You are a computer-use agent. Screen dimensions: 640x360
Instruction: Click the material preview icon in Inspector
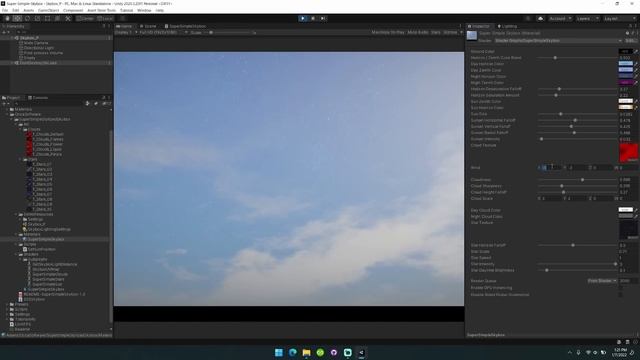tap(472, 36)
